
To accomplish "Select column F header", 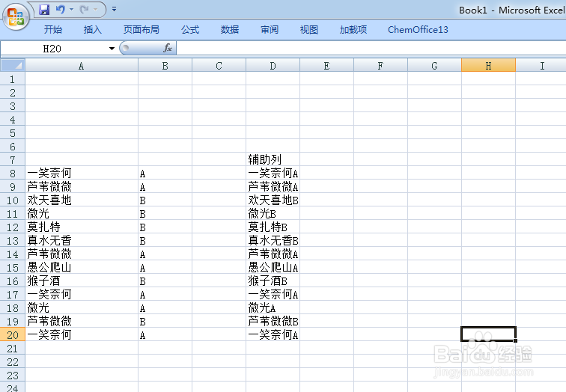I will pyautogui.click(x=380, y=66).
